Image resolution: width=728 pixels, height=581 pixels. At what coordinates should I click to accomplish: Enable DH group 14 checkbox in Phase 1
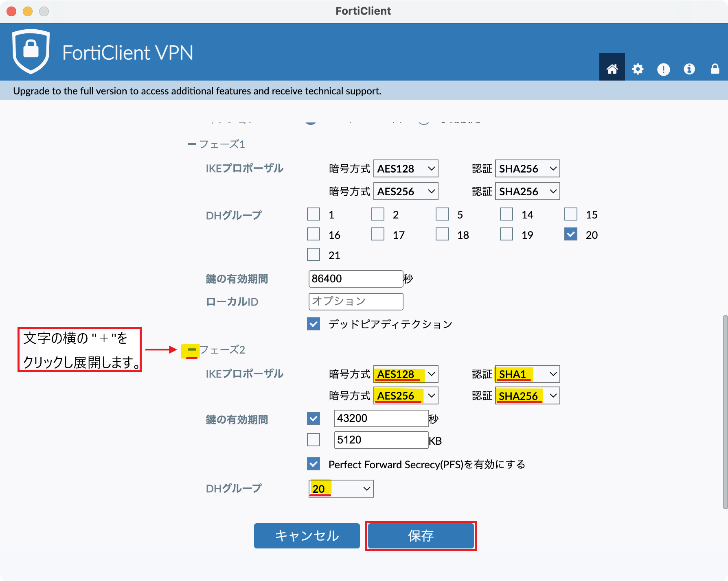506,214
